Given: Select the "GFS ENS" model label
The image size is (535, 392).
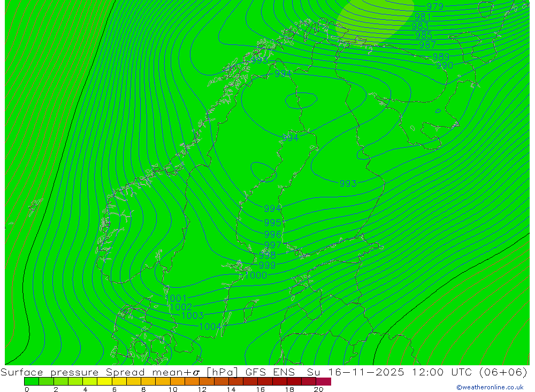Looking at the screenshot, I should point(270,372).
